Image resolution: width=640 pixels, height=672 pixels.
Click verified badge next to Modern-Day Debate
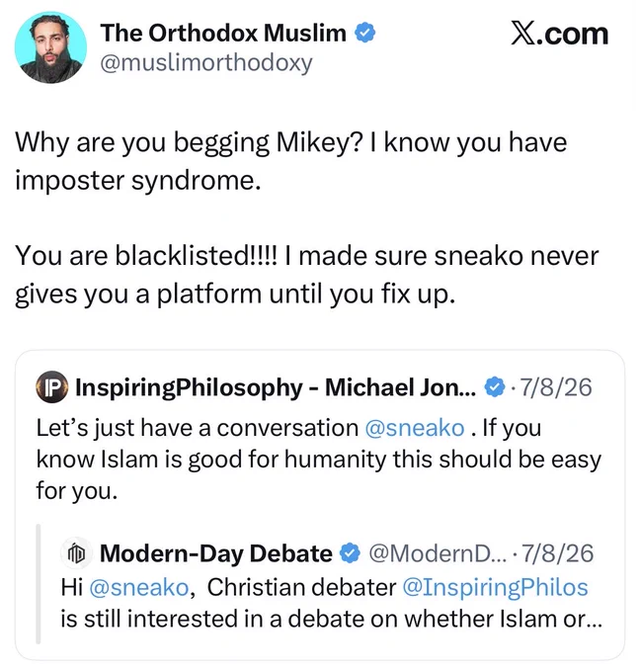click(x=350, y=553)
